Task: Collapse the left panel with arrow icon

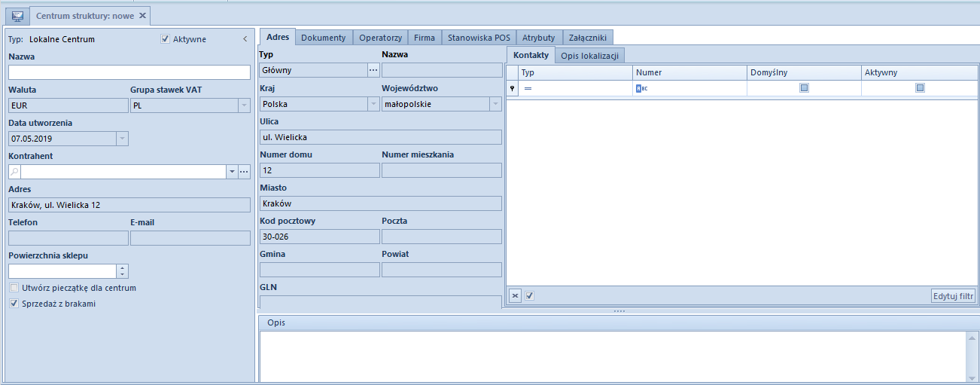Action: coord(245,39)
